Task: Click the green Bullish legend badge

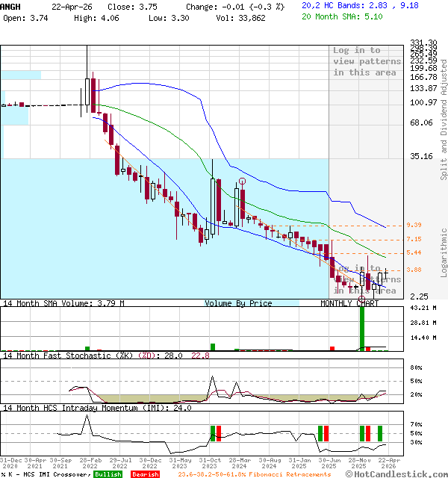Action: pyautogui.click(x=109, y=474)
